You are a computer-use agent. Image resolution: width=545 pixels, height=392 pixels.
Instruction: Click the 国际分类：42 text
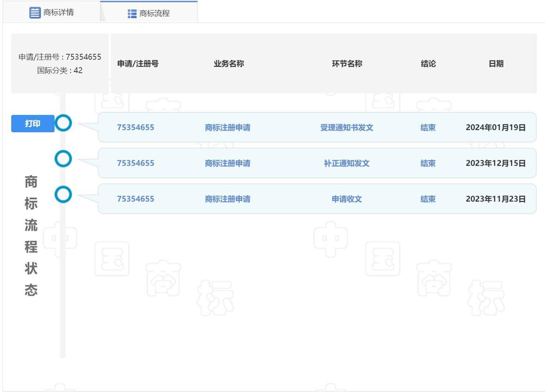(x=60, y=71)
